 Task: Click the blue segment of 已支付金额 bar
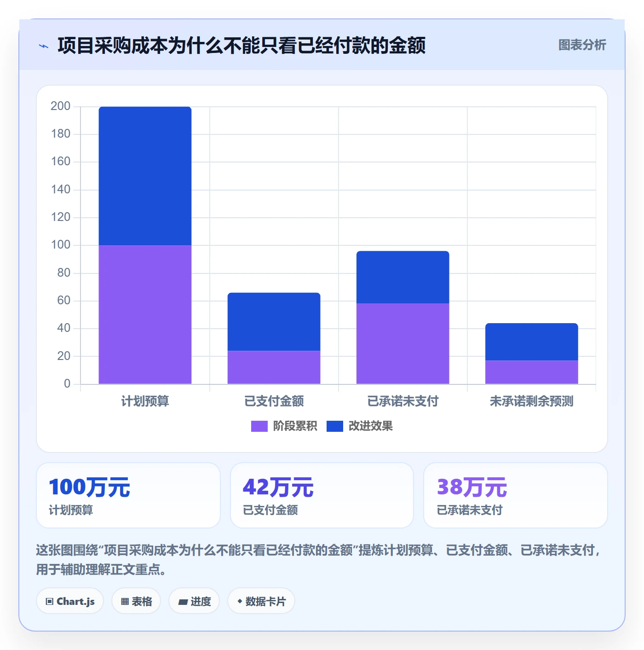point(274,322)
